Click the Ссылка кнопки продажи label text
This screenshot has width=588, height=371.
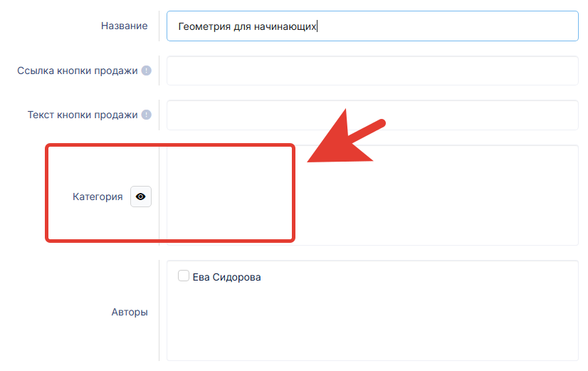[77, 70]
